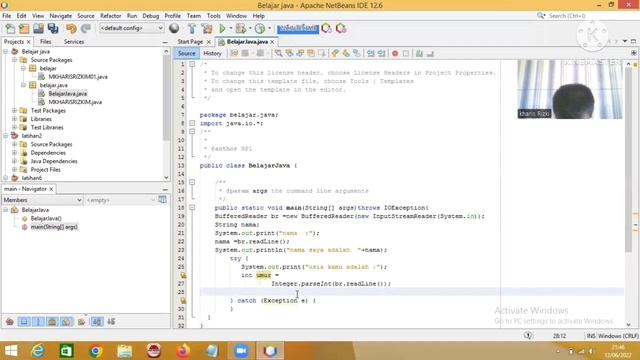Screen dimensions: 640x360
Task: Click the Source editor view button
Action: 187,53
